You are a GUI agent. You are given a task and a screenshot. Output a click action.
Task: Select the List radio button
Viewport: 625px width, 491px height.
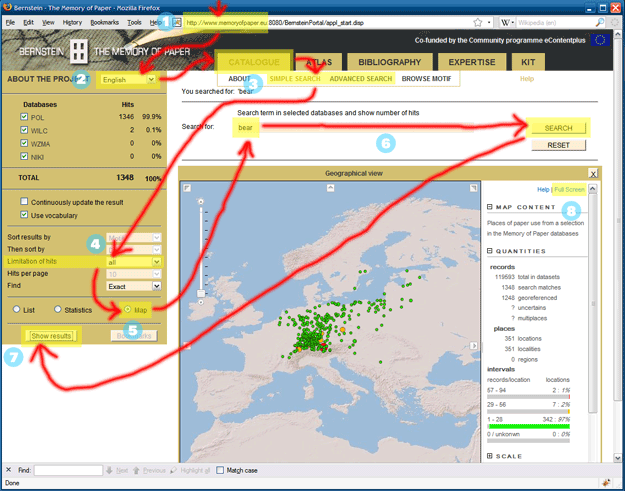16,309
